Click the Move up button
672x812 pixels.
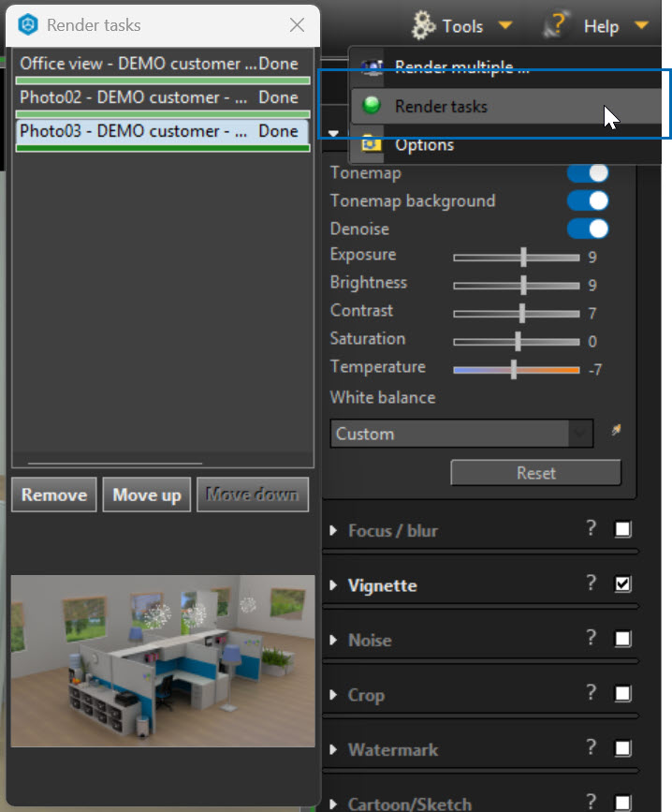(147, 495)
